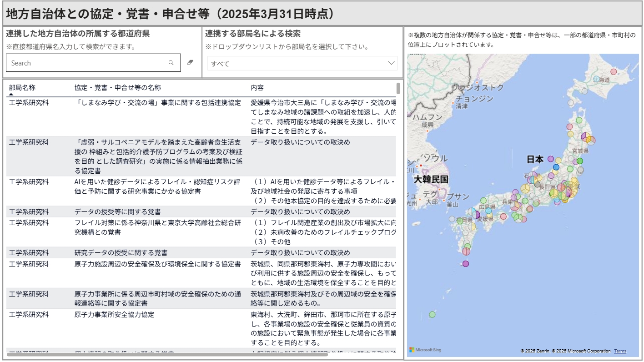
Task: Select the pink marker in eastern Hokkaido
Action: [614, 71]
